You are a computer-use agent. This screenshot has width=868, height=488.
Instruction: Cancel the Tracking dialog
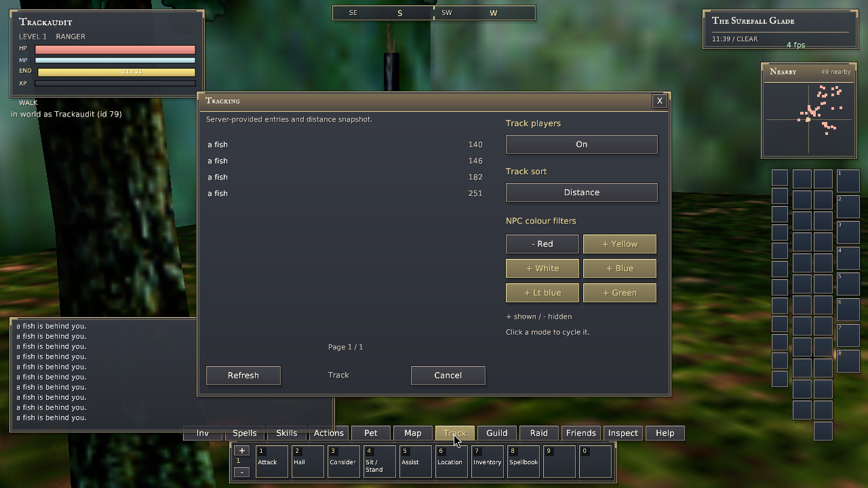pos(448,375)
